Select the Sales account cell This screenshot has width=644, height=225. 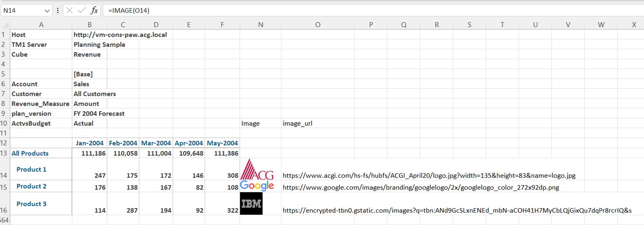[90, 84]
